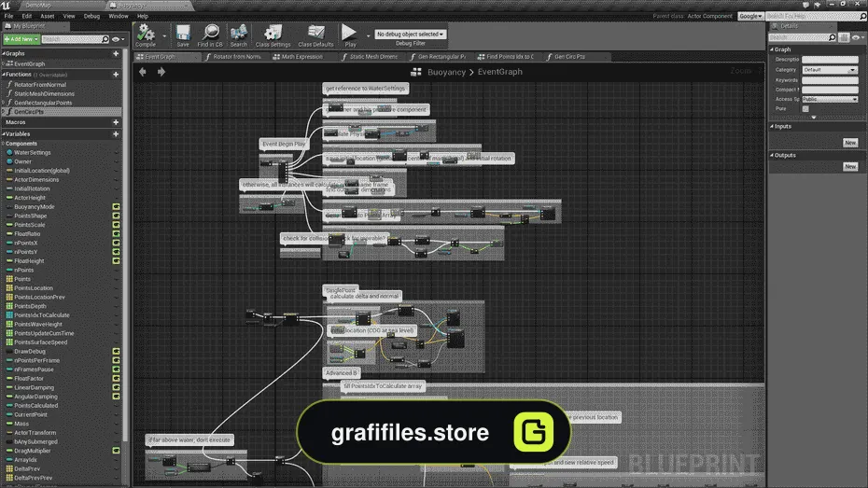This screenshot has width=868, height=488.
Task: Open Class Settings from the toolbar
Action: 273,35
